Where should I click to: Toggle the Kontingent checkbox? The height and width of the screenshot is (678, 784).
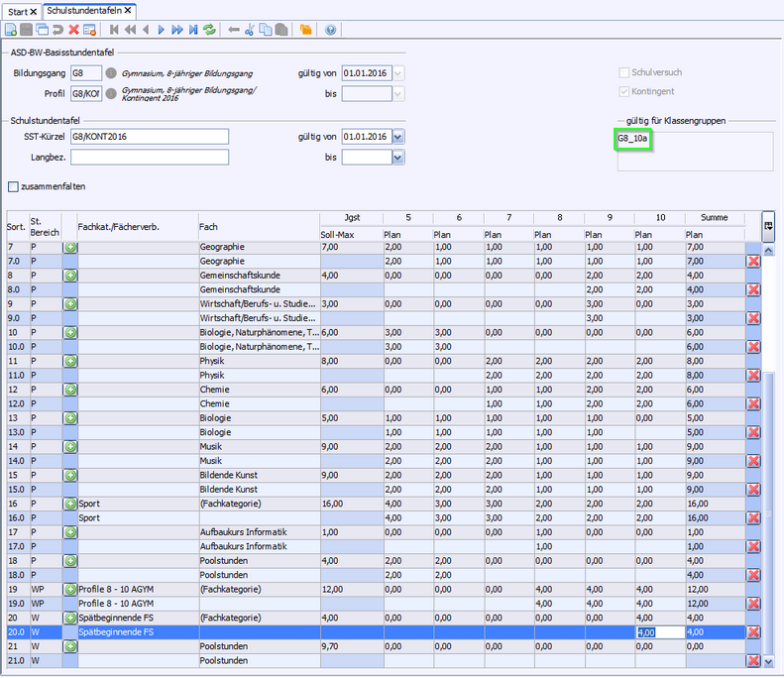(x=623, y=91)
